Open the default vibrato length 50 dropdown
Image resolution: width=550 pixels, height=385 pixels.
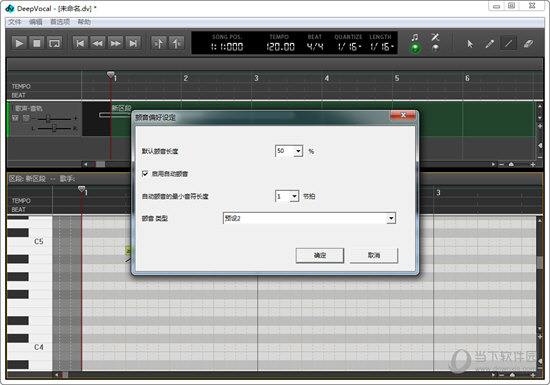(x=298, y=151)
